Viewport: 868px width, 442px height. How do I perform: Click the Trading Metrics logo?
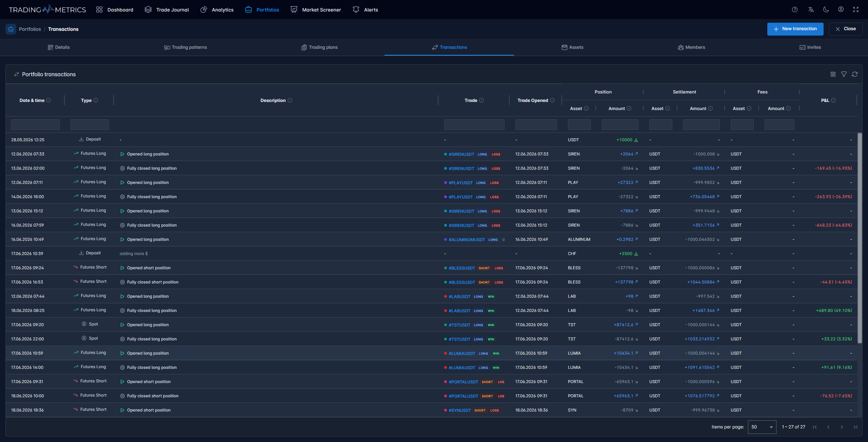47,9
